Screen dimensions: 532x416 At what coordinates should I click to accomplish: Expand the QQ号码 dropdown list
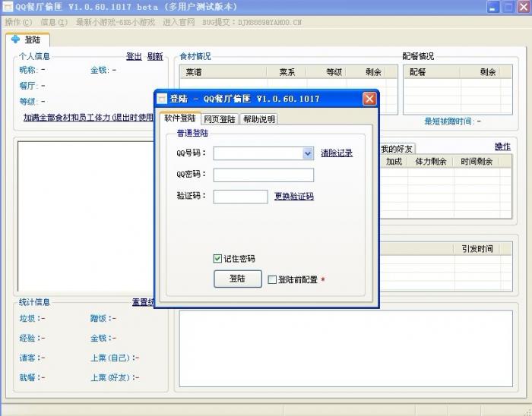pyautogui.click(x=308, y=153)
